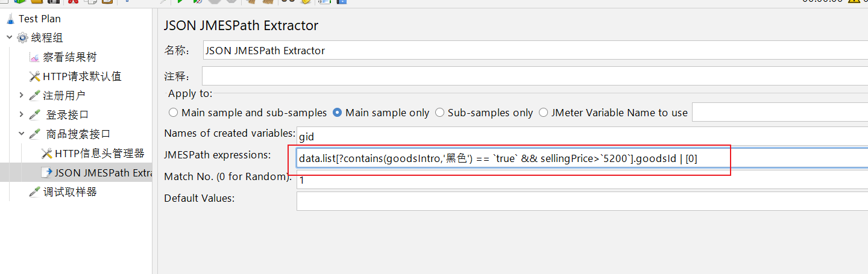Click the HTTP信息头管理器 wrench icon
The image size is (868, 274).
coord(46,154)
